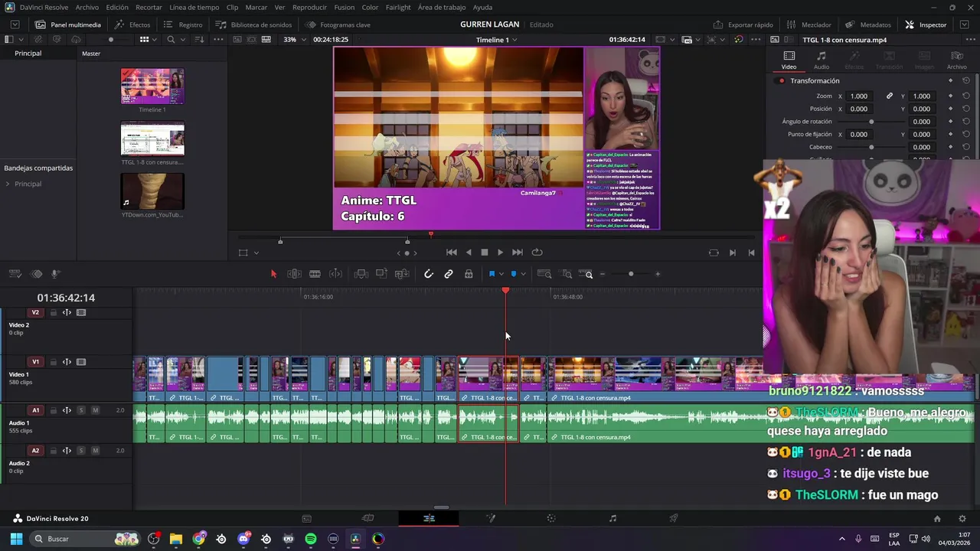Open the Mezclador panel
Viewport: 980px width, 551px height.
coord(808,24)
